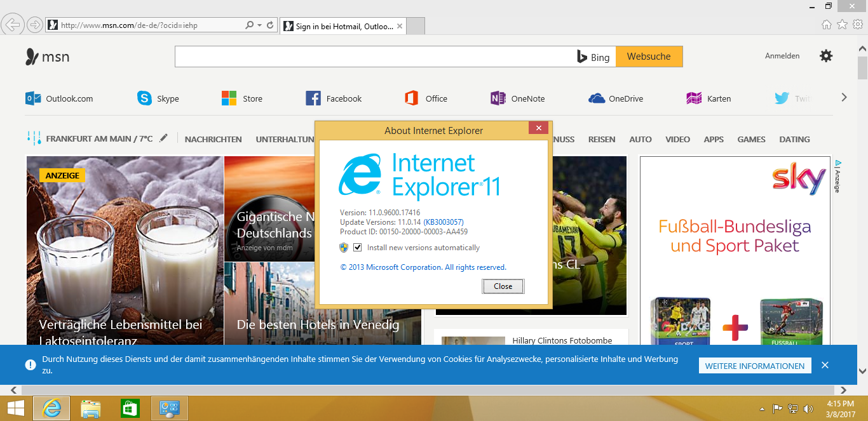Open the GAMES menu item
This screenshot has height=421, width=868.
[x=752, y=139]
